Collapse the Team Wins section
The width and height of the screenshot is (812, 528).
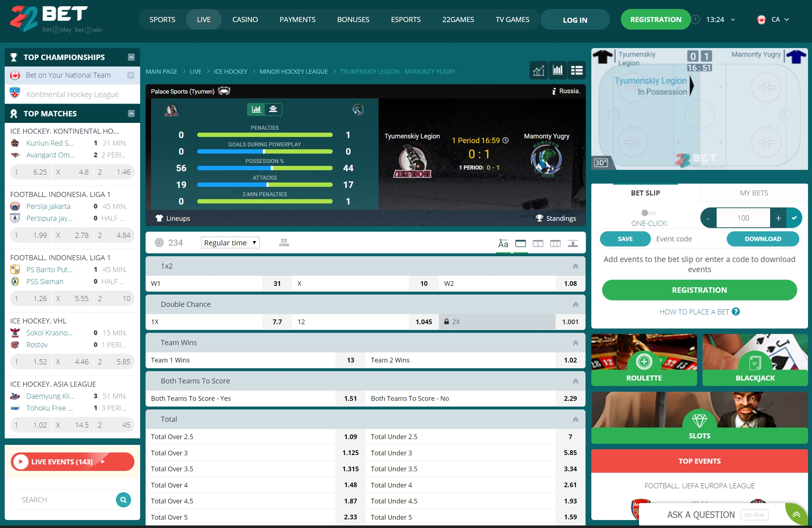575,343
